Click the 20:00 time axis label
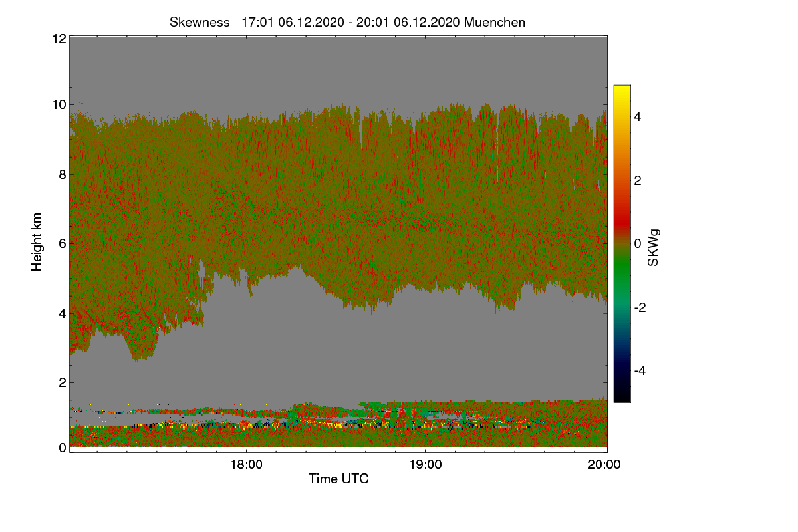 point(604,465)
